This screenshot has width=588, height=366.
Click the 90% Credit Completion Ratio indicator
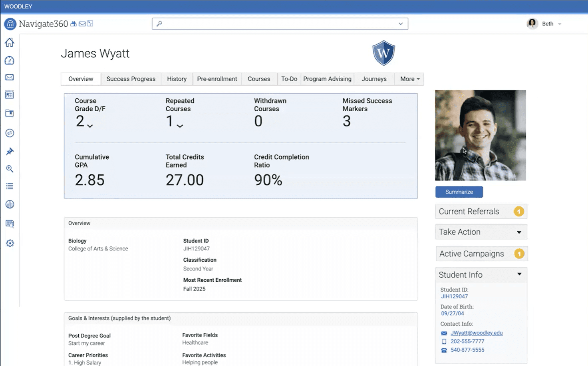pos(268,180)
